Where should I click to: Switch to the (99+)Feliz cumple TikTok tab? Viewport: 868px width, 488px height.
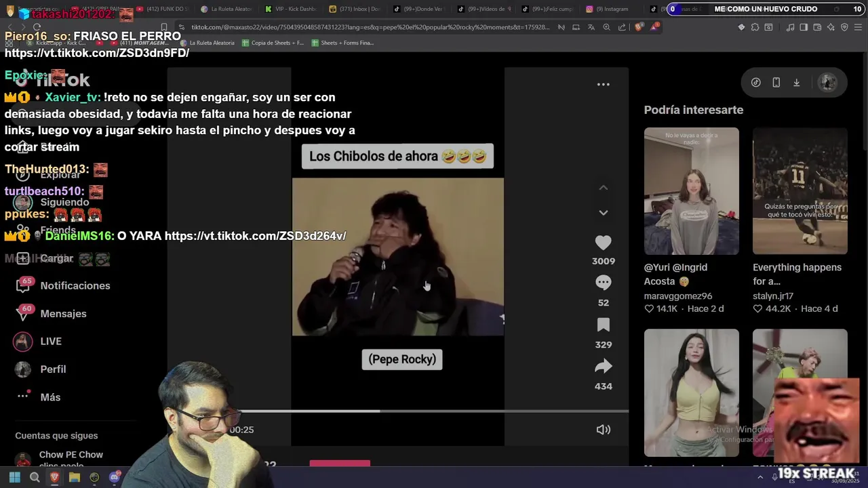(547, 9)
